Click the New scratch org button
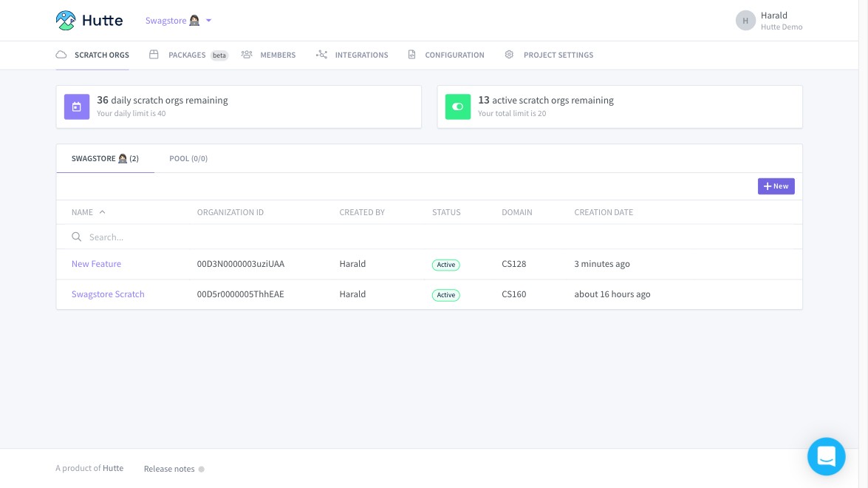 click(x=776, y=186)
